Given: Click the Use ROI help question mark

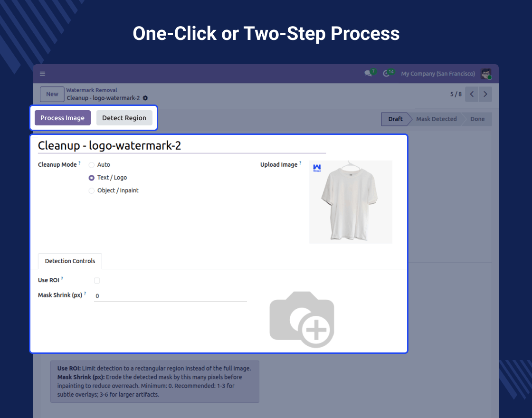Looking at the screenshot, I should (62, 278).
